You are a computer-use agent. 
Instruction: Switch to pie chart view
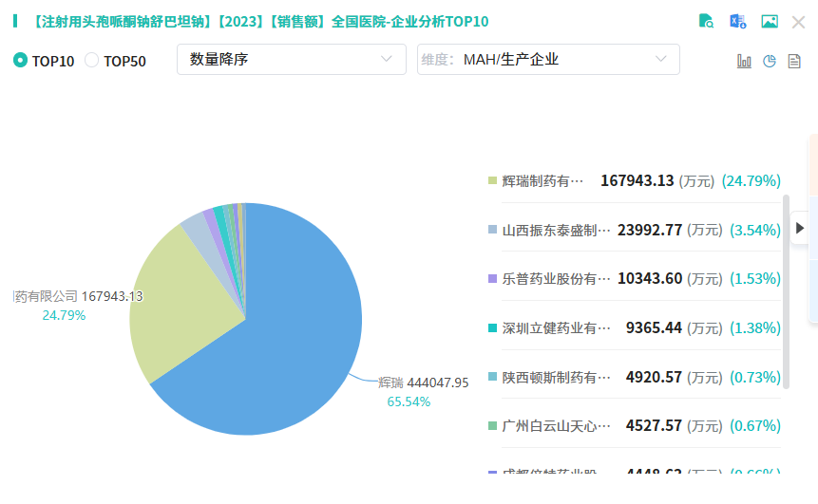(770, 61)
